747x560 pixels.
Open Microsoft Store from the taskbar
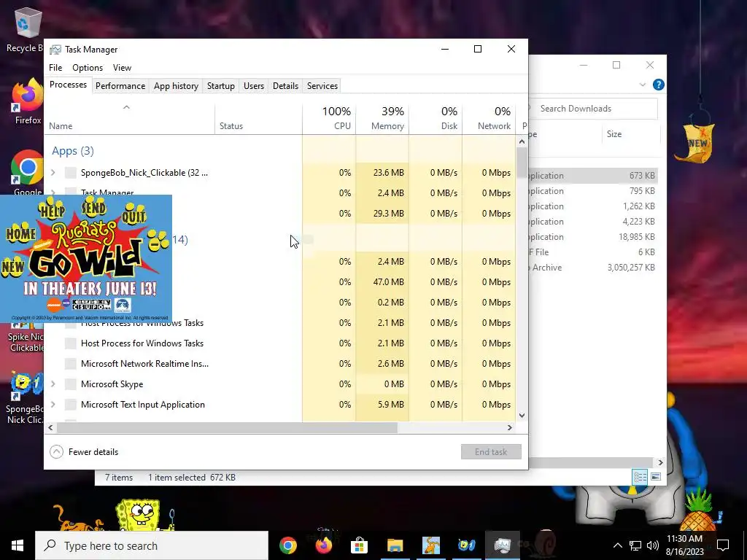tap(359, 545)
